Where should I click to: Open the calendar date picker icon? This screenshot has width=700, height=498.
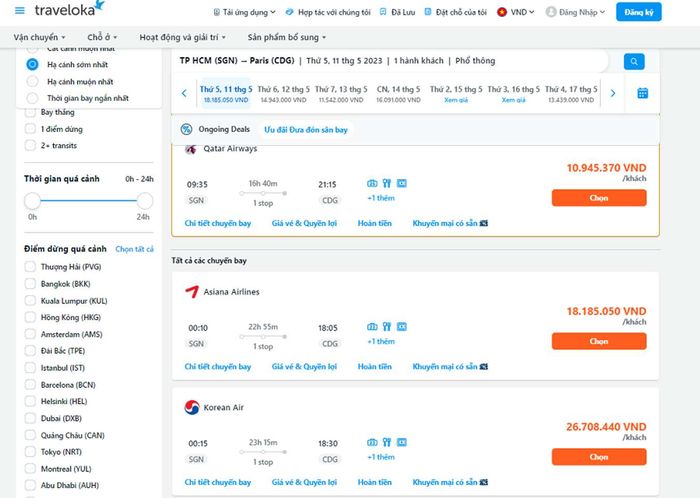(642, 93)
